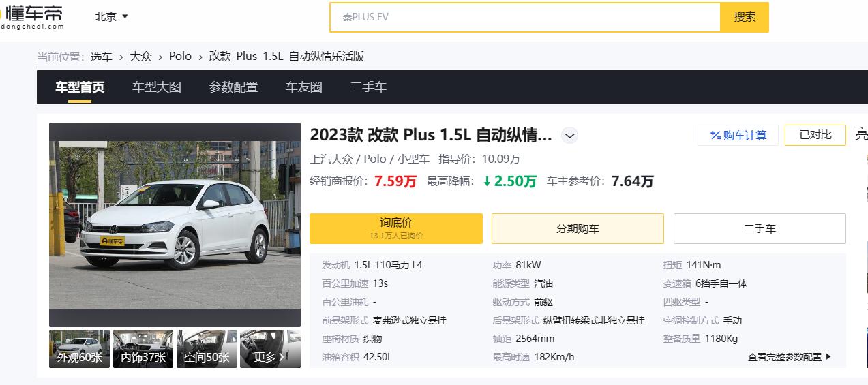Click the power value 81kW
Viewport: 868px width, 385px height.
coord(528,265)
